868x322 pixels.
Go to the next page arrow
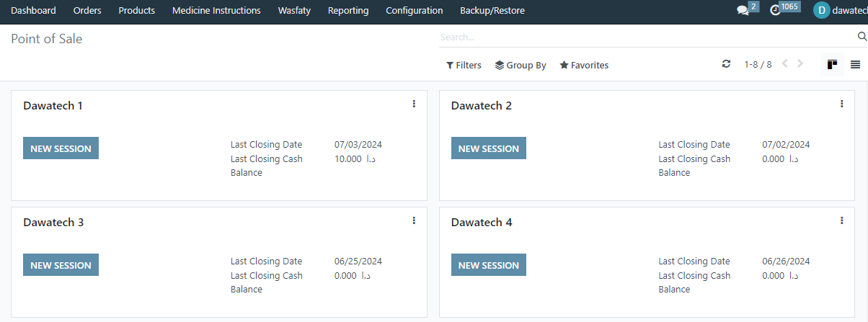click(x=800, y=64)
